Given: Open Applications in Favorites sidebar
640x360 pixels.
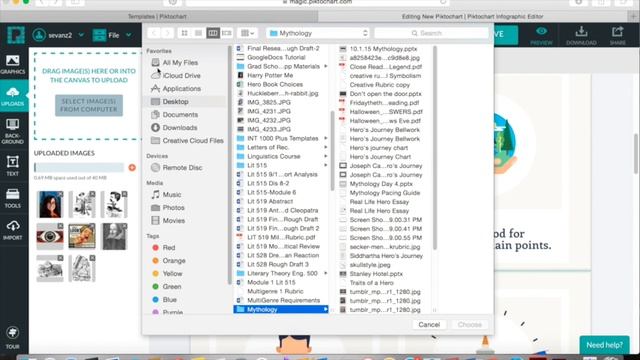Looking at the screenshot, I should point(181,89).
